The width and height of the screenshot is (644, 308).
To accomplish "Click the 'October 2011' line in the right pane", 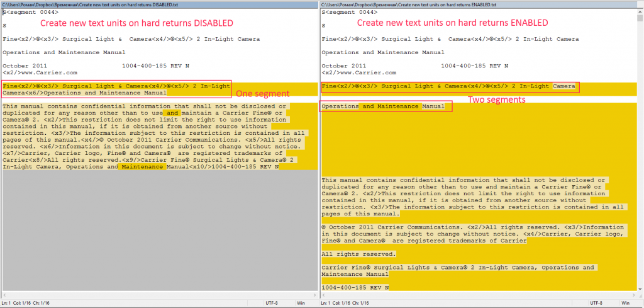I will (415, 66).
